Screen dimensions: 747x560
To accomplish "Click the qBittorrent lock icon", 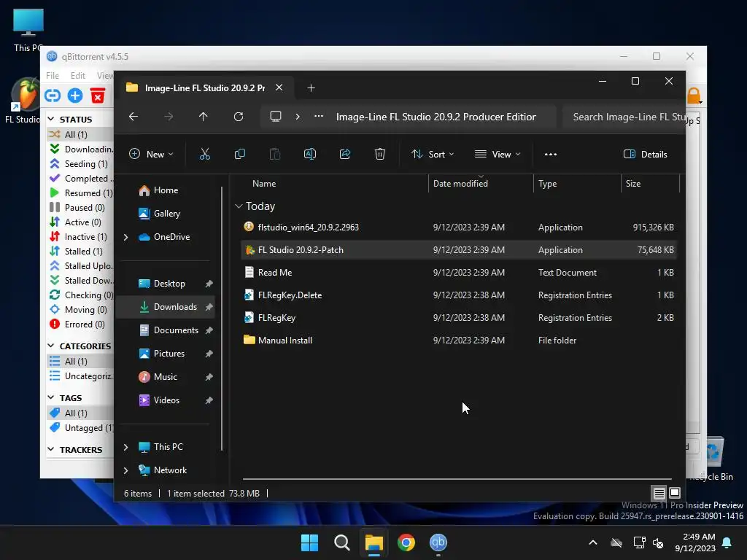I will pyautogui.click(x=694, y=96).
